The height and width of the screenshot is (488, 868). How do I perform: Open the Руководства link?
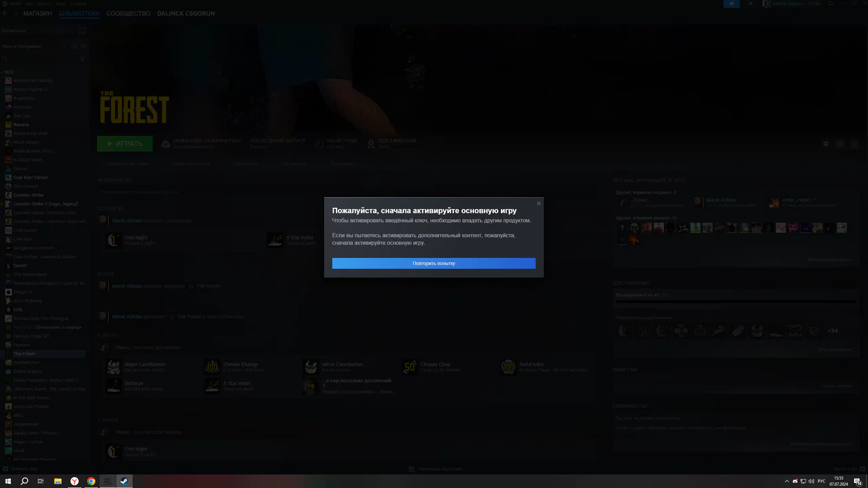pos(294,164)
